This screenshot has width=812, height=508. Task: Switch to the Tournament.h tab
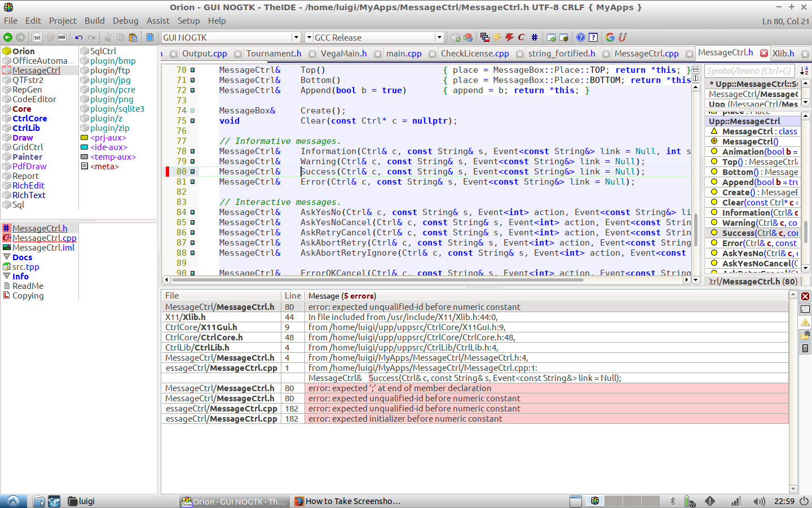[273, 54]
